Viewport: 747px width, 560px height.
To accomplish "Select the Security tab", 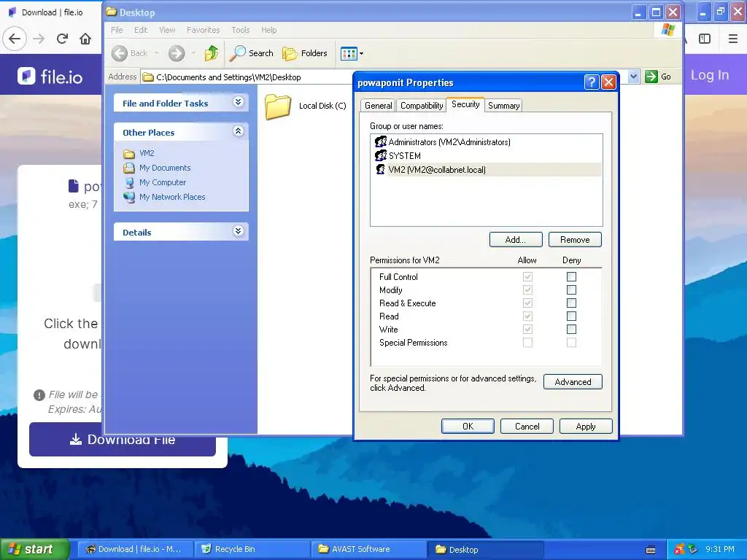I will pyautogui.click(x=465, y=104).
